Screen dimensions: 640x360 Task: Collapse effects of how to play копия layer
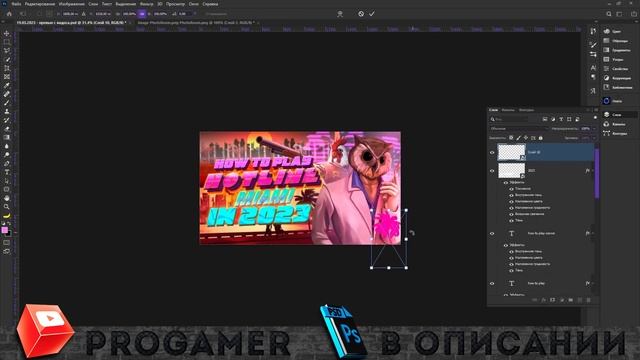593,233
